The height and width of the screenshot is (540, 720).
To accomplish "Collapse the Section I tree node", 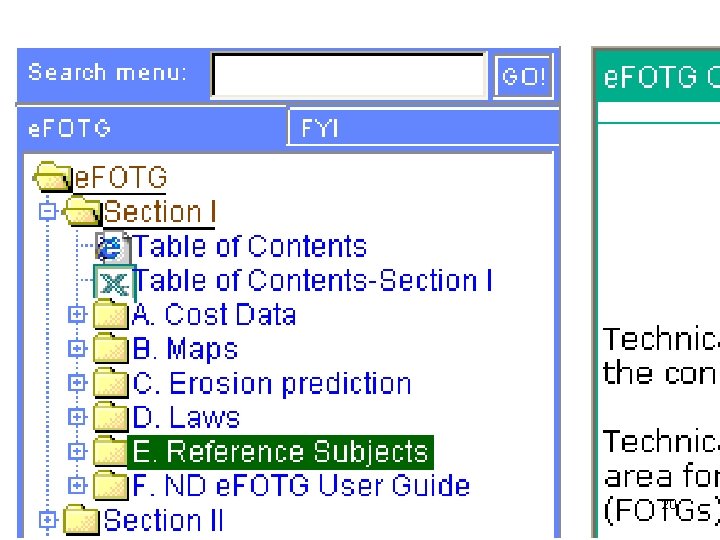I will tap(46, 212).
